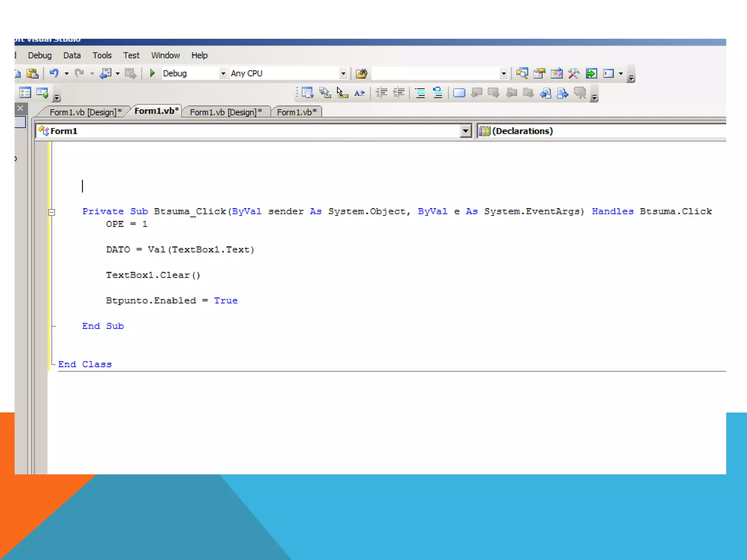Toggle a bookmark on current line
Viewport: 747px width, 560px height.
point(459,93)
